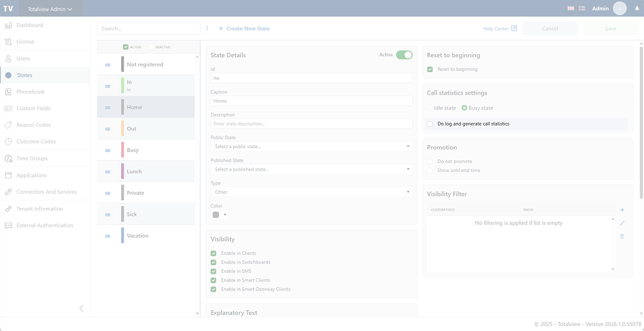
Task: Open the Admin user avatar
Action: point(620,8)
